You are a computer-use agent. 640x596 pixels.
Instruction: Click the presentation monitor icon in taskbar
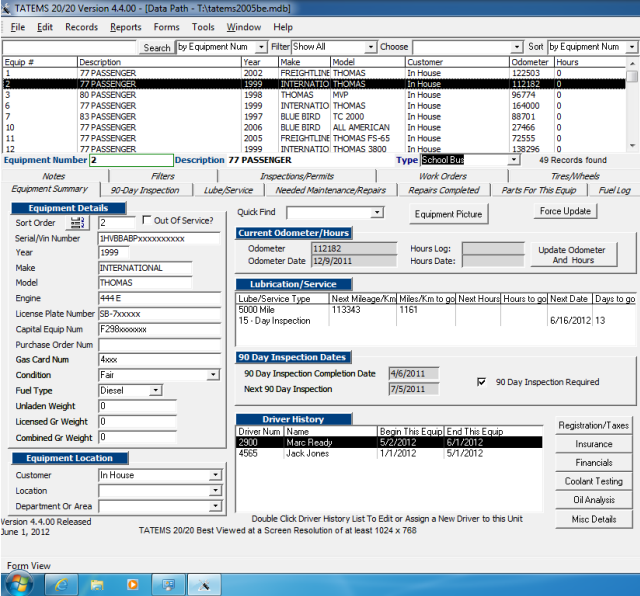[x=169, y=582]
